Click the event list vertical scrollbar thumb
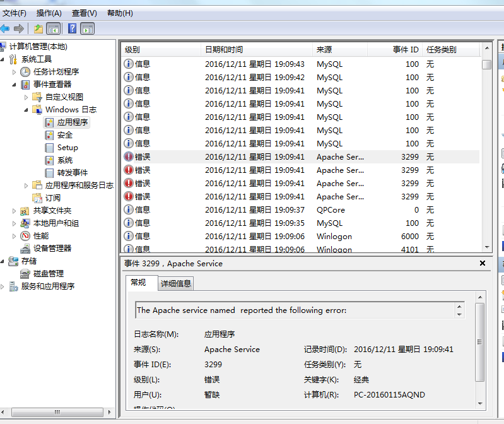This screenshot has width=504, height=424. 486,64
